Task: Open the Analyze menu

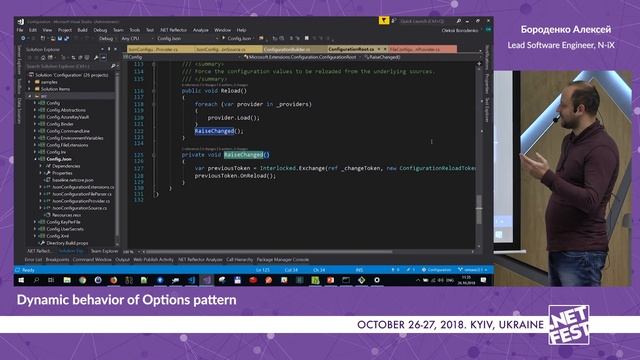Action: (x=200, y=30)
